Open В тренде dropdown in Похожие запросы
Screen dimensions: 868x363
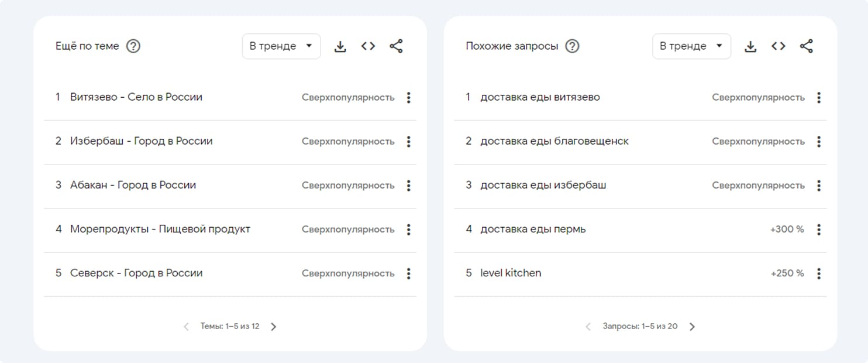pos(691,46)
